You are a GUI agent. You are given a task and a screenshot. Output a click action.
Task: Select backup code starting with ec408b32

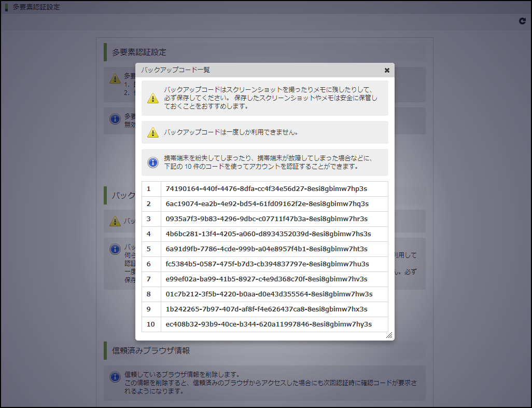coord(269,324)
